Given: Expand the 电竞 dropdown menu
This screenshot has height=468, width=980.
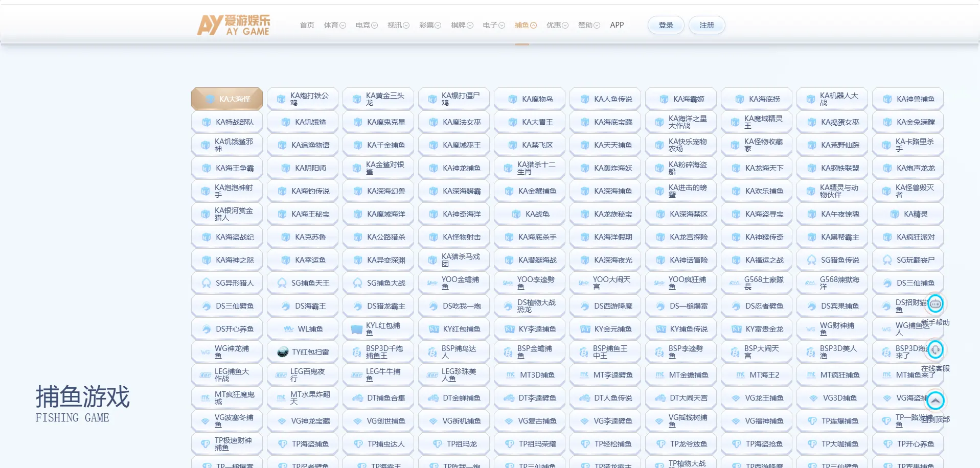Looking at the screenshot, I should [x=367, y=25].
